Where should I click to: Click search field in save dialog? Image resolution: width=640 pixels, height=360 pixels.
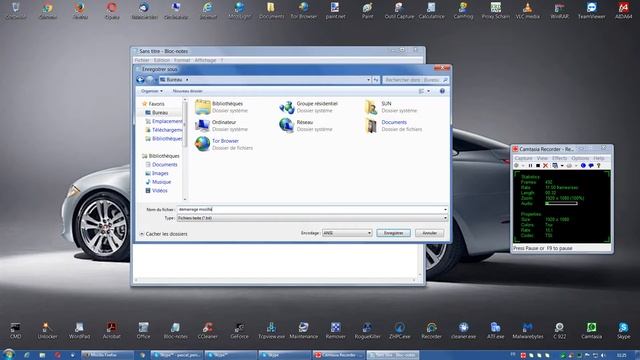click(416, 80)
